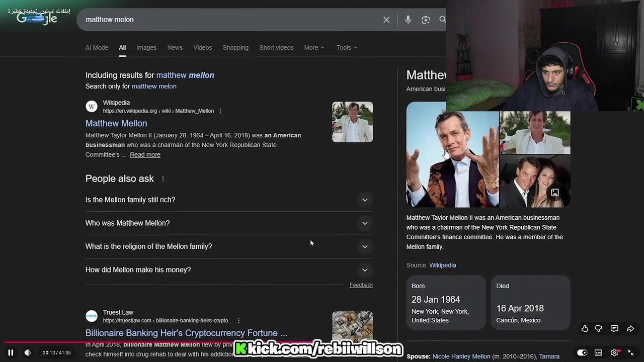
Task: Search only for 'matthew melon' link
Action: [154, 86]
